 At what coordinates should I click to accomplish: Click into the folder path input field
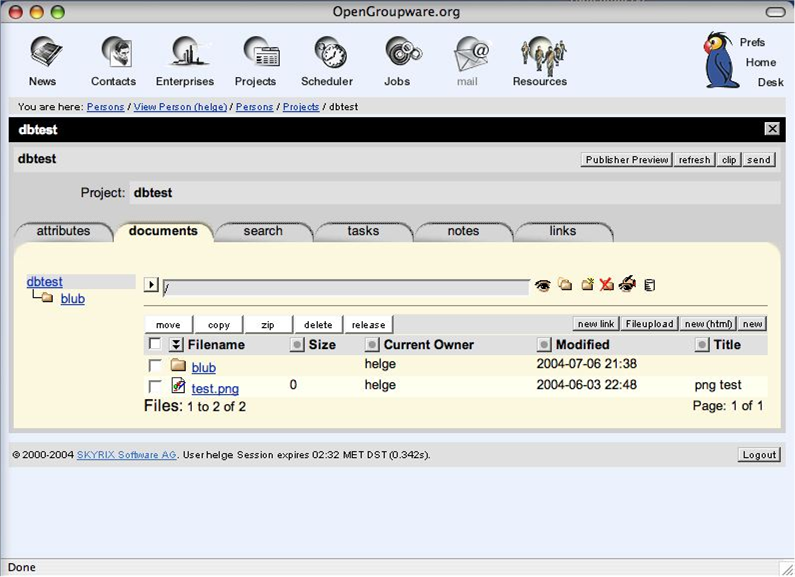345,287
